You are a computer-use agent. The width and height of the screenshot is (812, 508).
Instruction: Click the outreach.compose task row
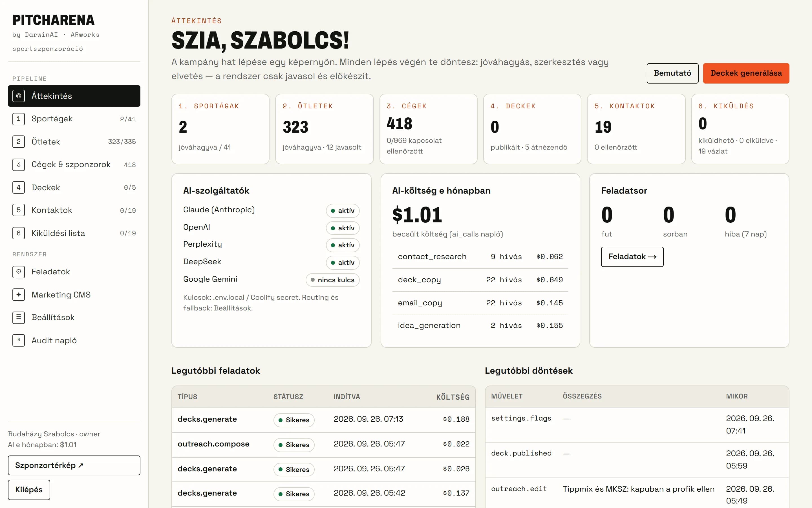click(323, 444)
